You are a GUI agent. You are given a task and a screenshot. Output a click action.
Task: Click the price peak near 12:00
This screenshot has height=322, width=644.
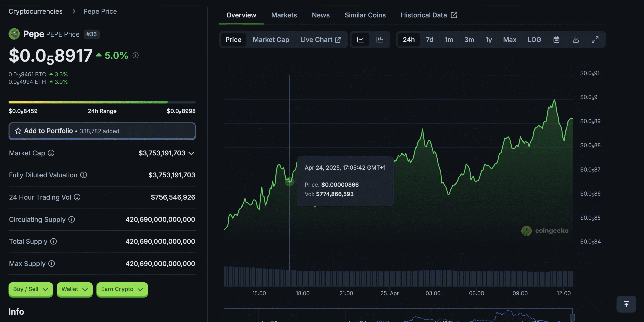554,100
